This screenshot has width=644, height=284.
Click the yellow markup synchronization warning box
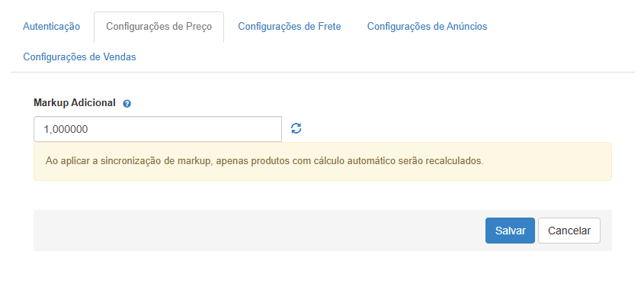tap(322, 161)
